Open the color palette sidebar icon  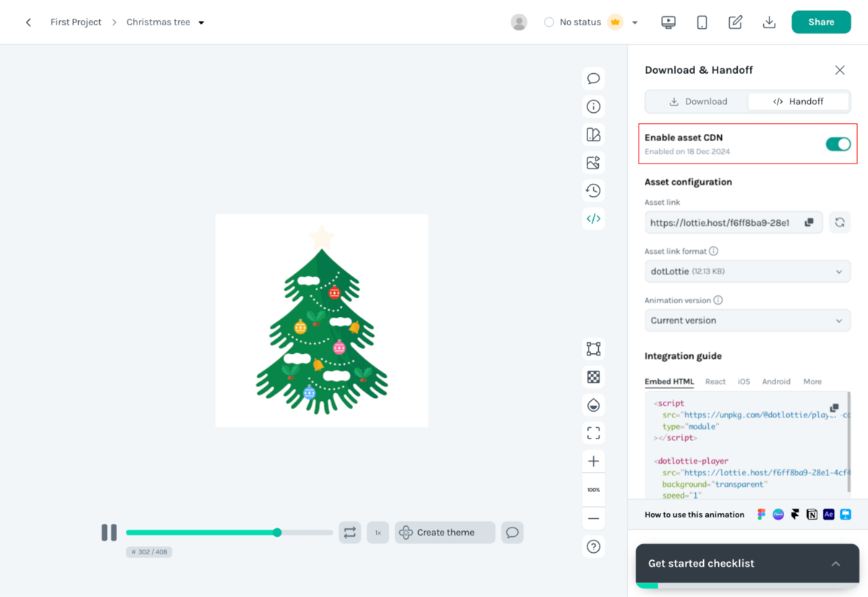(x=593, y=135)
